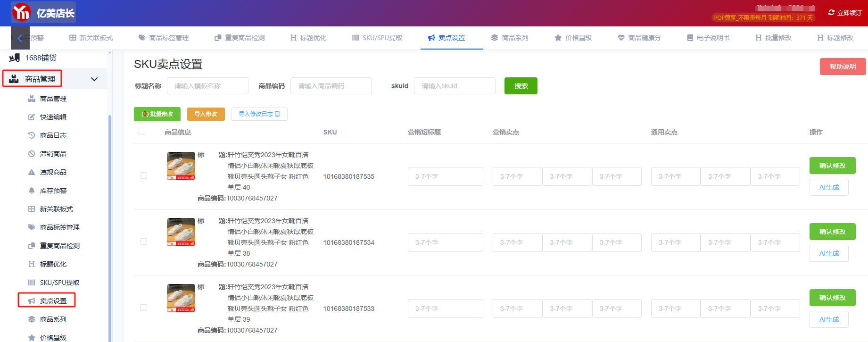Screen dimensions: 868x342
Task: Click the 快速编辑 pencil icon in sidebar
Action: click(32, 117)
